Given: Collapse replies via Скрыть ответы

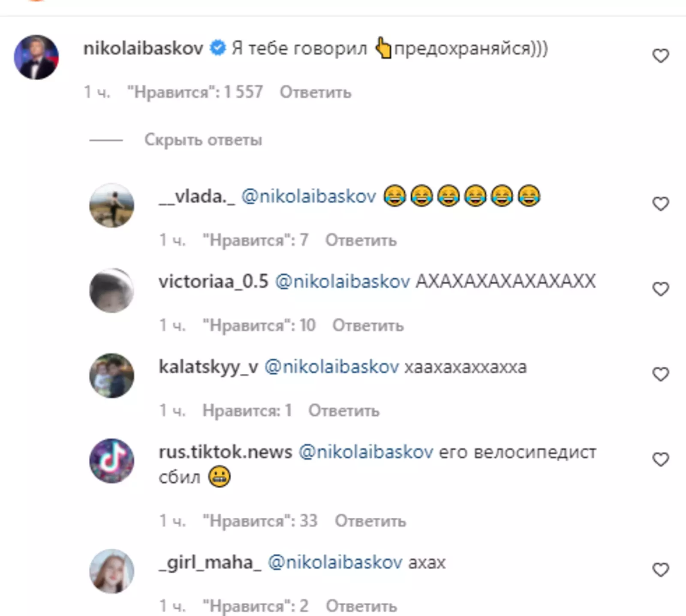Looking at the screenshot, I should point(203,140).
